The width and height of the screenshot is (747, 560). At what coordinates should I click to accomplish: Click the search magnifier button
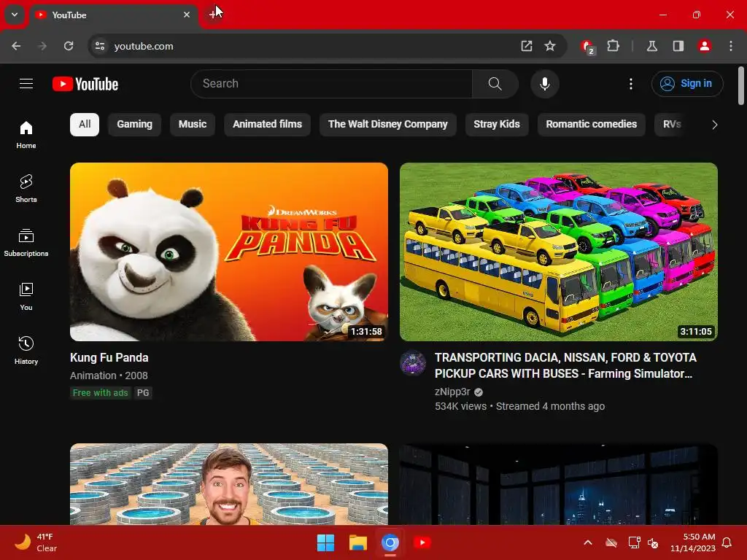(x=495, y=84)
